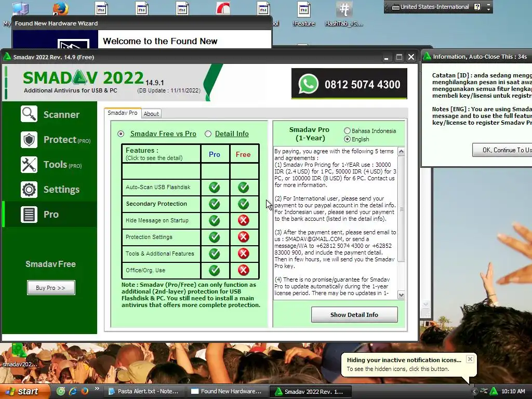Open Scanner menu in sidebar
Viewport: 532px width, 399px height.
(x=50, y=114)
